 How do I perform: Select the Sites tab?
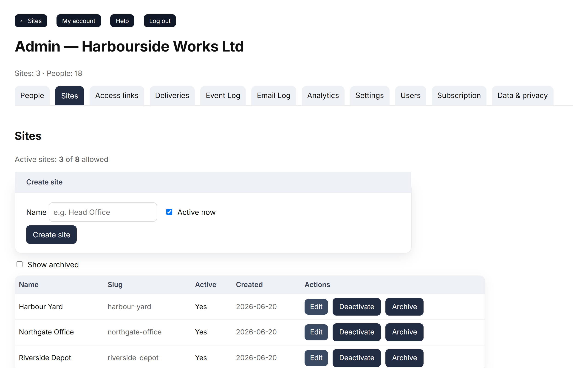[x=70, y=95]
